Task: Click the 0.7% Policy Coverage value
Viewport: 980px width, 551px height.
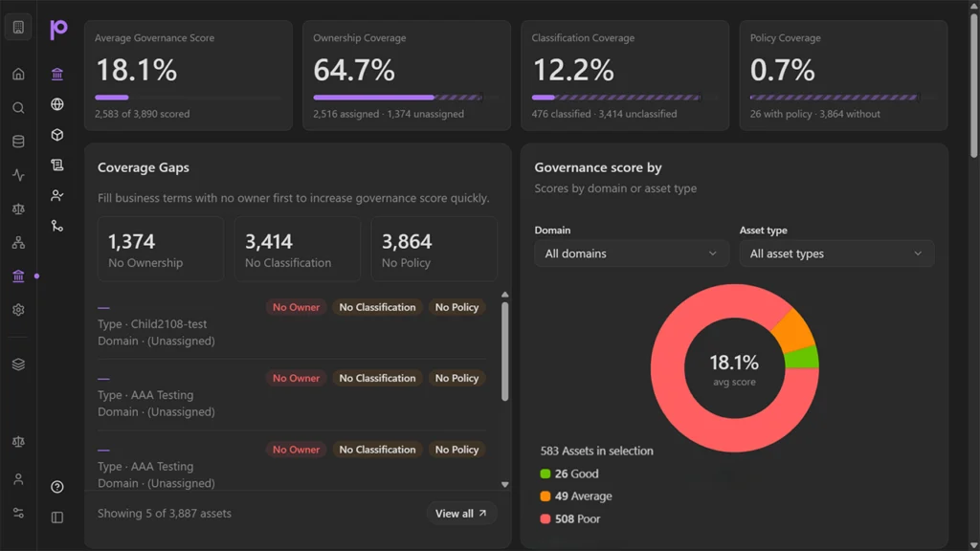Action: point(783,70)
